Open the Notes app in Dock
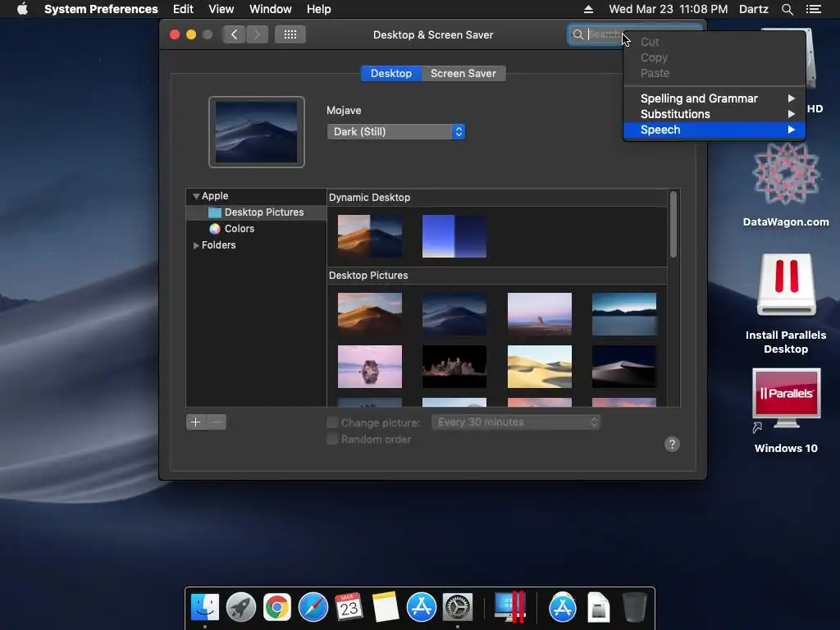 click(x=386, y=608)
